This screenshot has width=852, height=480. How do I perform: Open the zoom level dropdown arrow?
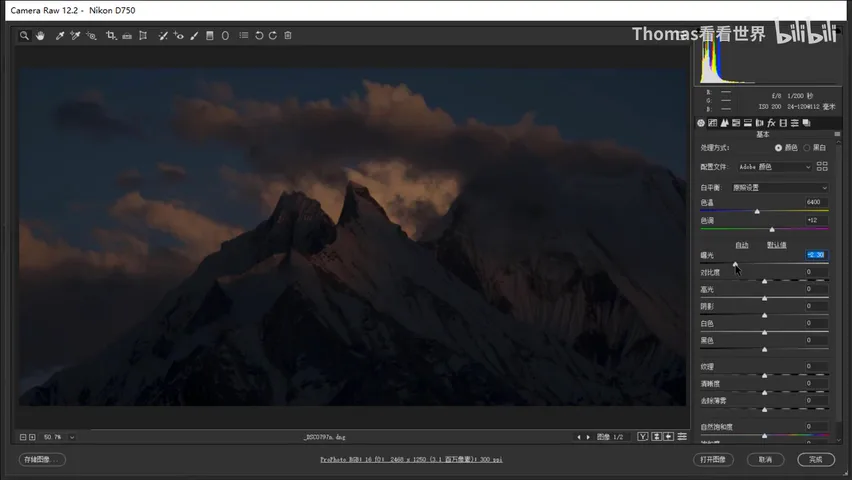pyautogui.click(x=72, y=437)
